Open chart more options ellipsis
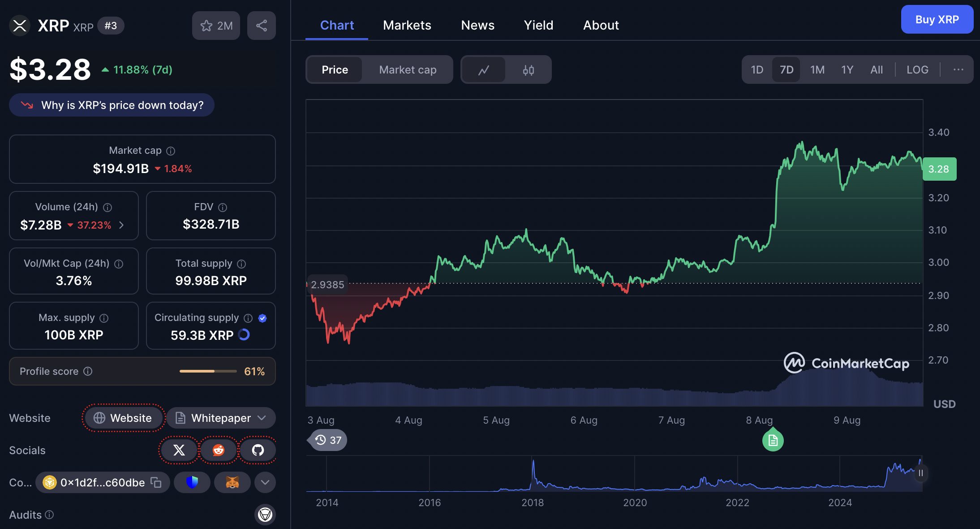The width and height of the screenshot is (980, 529). coord(959,69)
